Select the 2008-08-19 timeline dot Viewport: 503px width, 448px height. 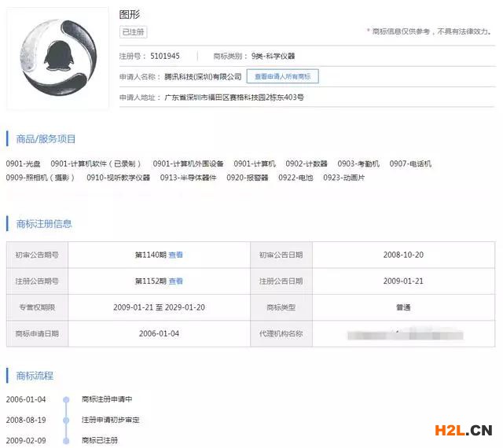click(x=67, y=420)
